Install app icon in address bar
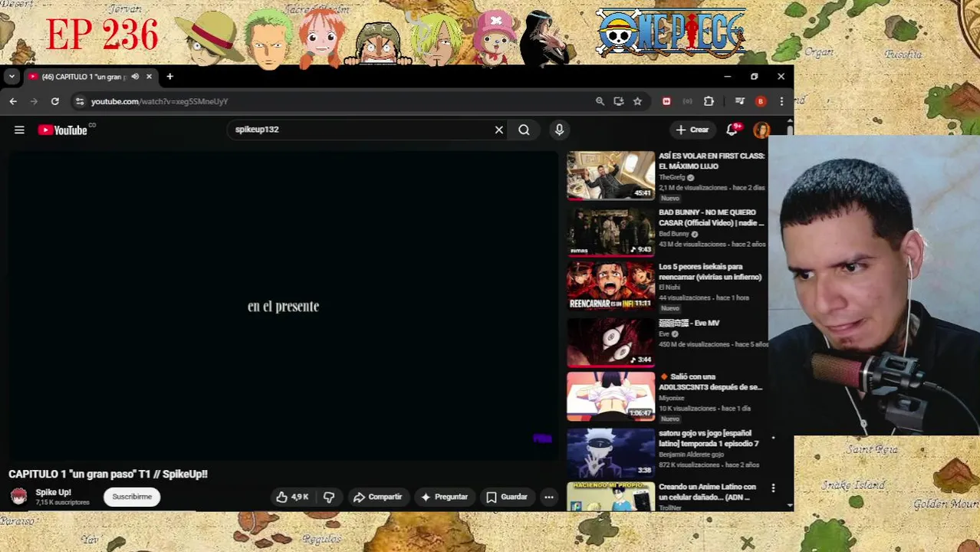Image resolution: width=980 pixels, height=552 pixels. pos(618,101)
